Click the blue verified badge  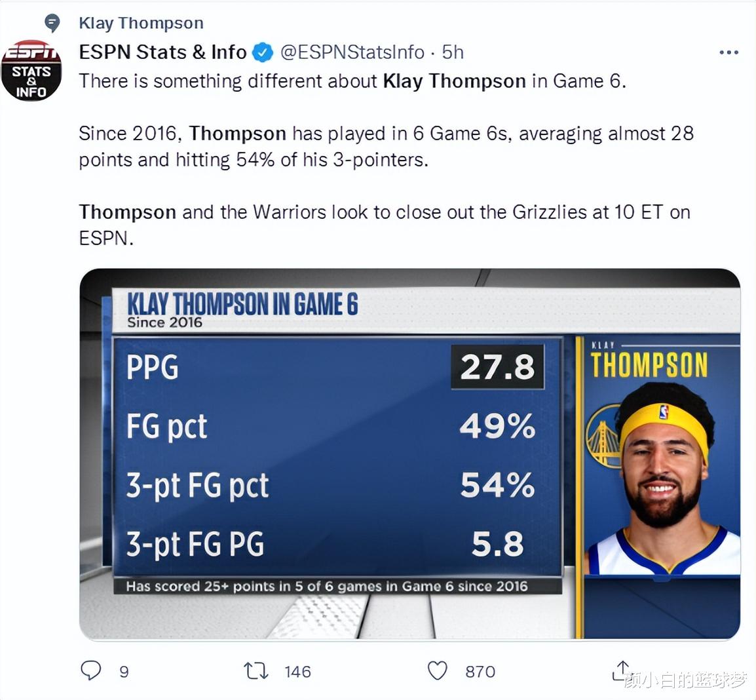263,52
